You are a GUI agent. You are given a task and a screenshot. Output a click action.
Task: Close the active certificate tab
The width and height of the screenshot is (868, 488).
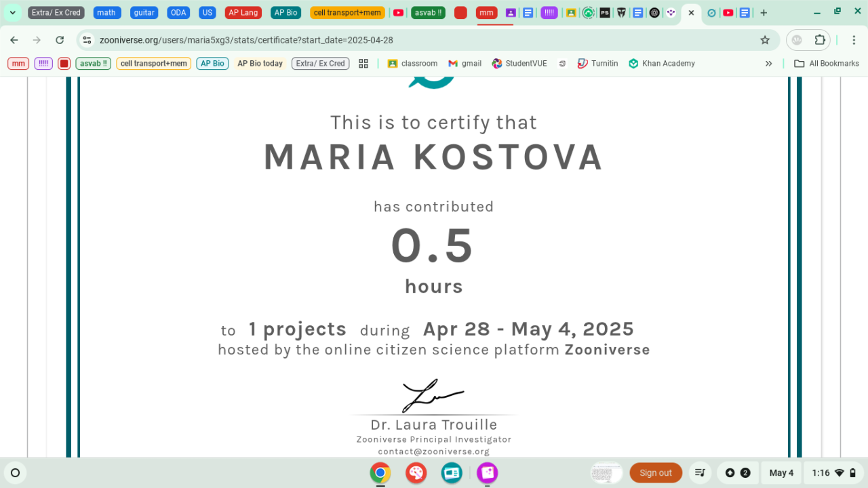point(692,13)
